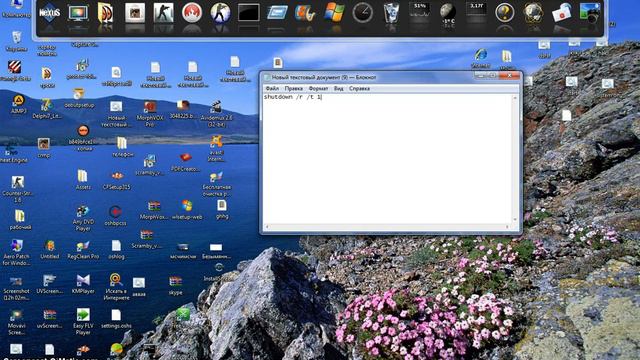Click inside the Notepad text area
640x360 pixels.
[387, 159]
